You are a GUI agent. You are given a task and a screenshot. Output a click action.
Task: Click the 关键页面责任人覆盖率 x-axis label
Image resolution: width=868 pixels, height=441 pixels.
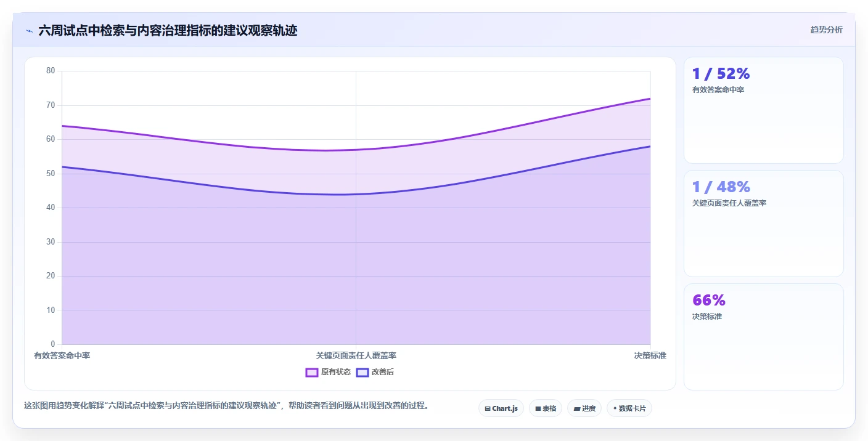356,356
